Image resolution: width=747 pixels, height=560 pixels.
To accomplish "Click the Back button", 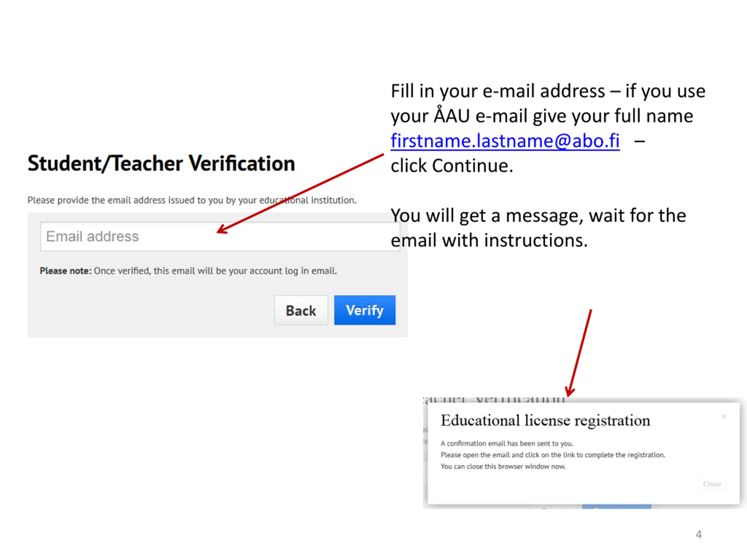I will tap(301, 310).
